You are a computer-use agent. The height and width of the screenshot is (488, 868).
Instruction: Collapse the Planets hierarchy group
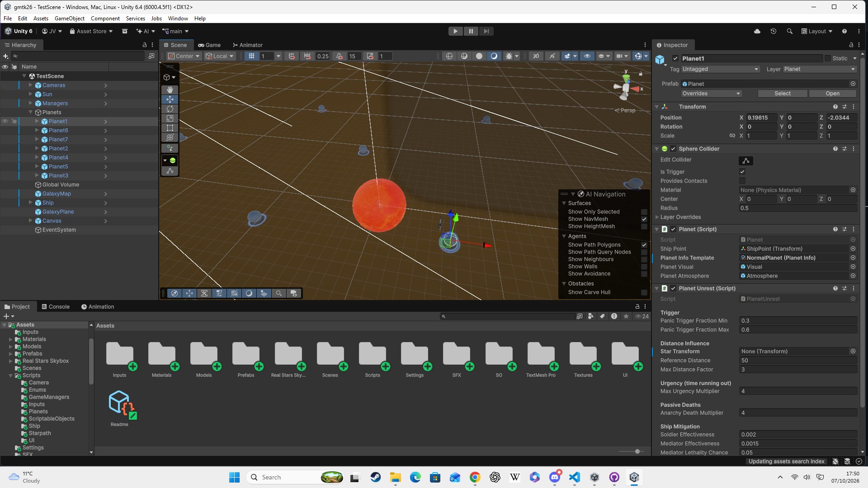click(x=31, y=112)
